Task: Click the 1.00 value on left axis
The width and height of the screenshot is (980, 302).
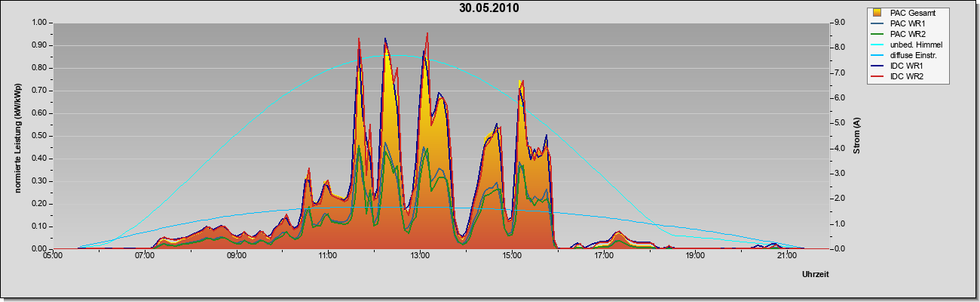Action: (38, 23)
